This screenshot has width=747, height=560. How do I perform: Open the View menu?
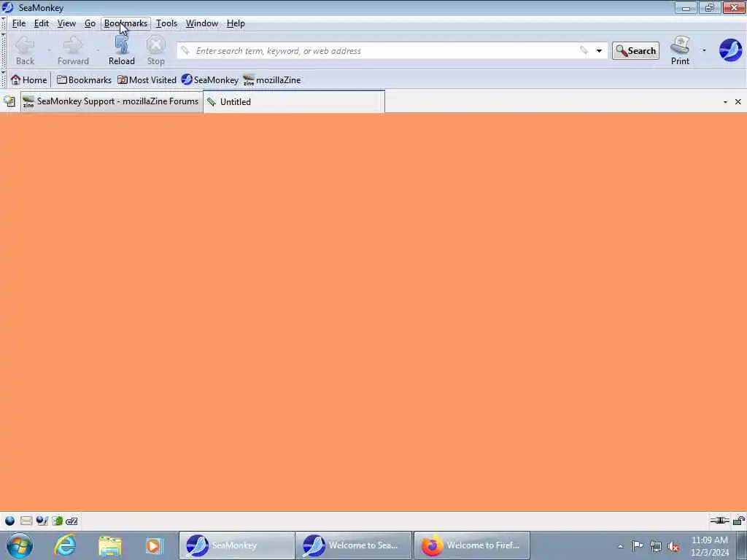(x=66, y=23)
